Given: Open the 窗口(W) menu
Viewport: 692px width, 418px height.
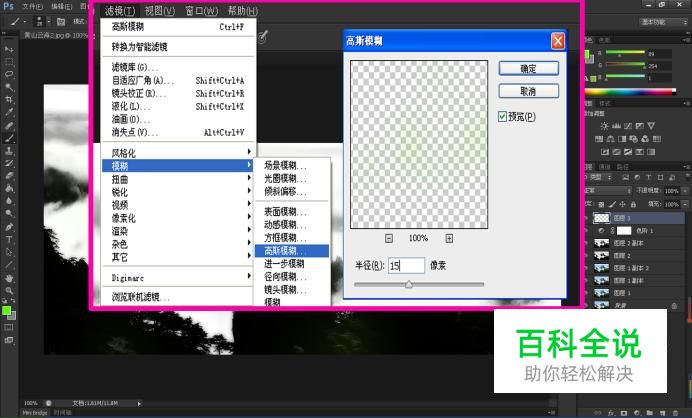Looking at the screenshot, I should [202, 11].
